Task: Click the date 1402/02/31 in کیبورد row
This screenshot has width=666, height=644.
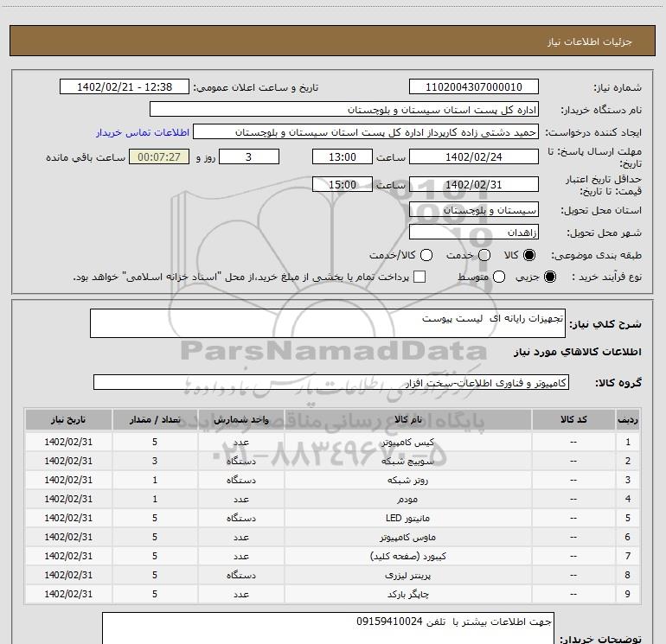Action: [68, 556]
